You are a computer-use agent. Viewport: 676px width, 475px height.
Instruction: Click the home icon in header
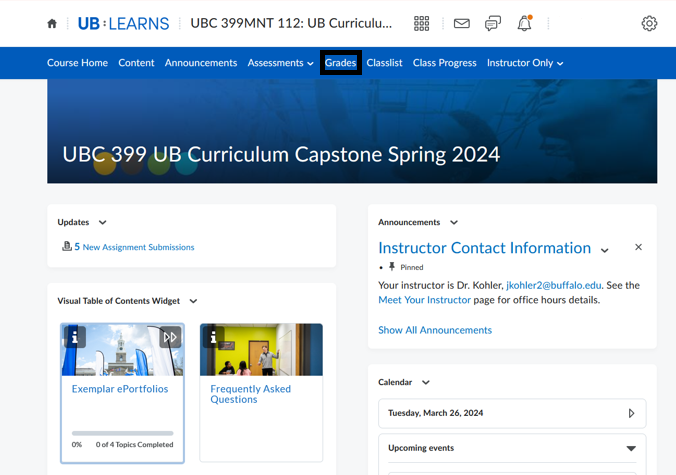(52, 23)
